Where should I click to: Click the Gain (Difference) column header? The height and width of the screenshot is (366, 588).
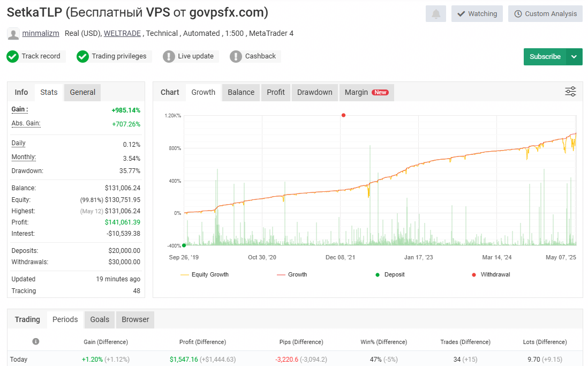tap(105, 342)
